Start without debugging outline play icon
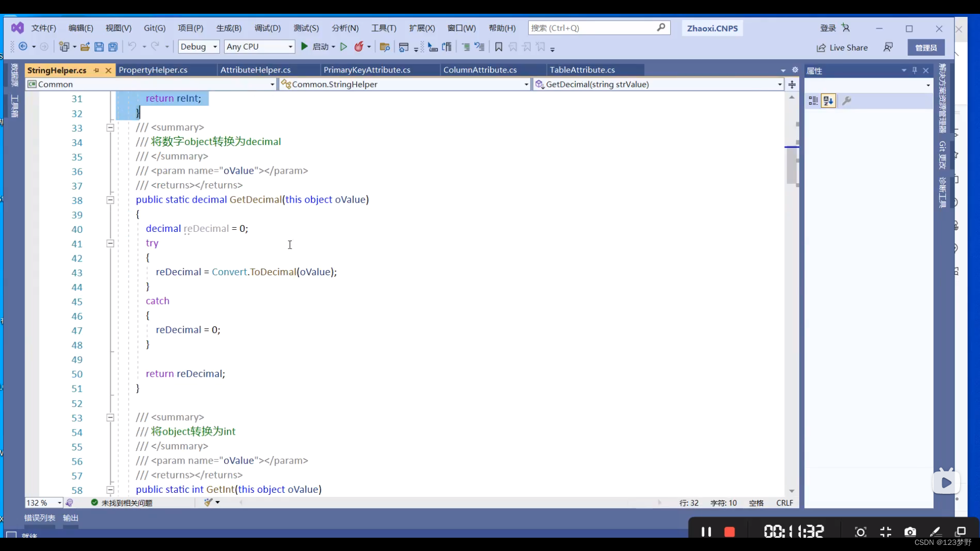This screenshot has height=551, width=980. [344, 46]
